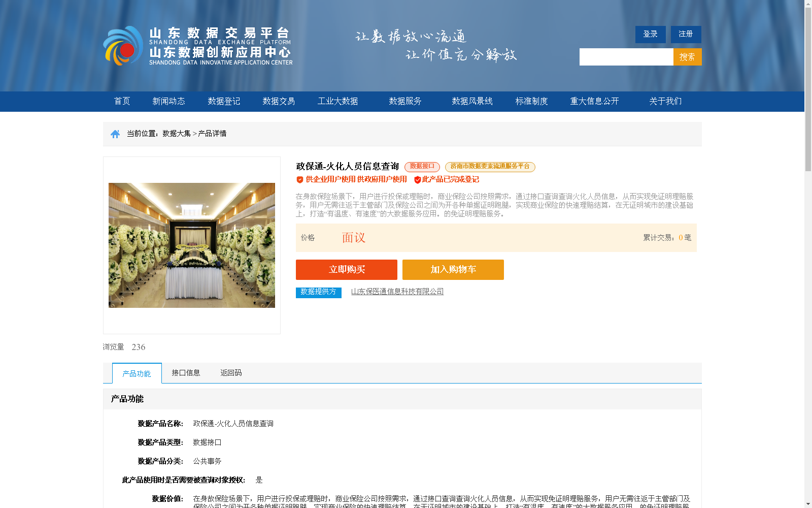Viewport: 812px width, 508px height.
Task: Select the 产品功能 tab
Action: [x=137, y=373]
